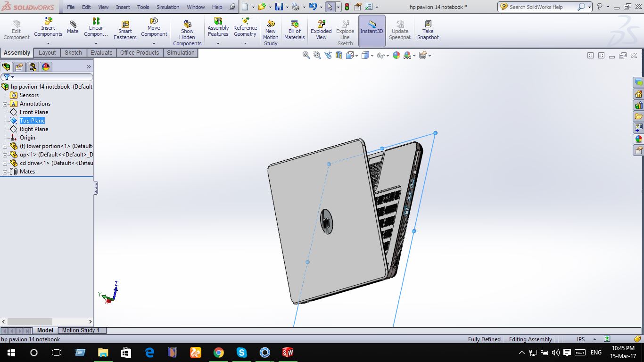Click the IPS unit system status
The height and width of the screenshot is (362, 644).
[x=581, y=339]
